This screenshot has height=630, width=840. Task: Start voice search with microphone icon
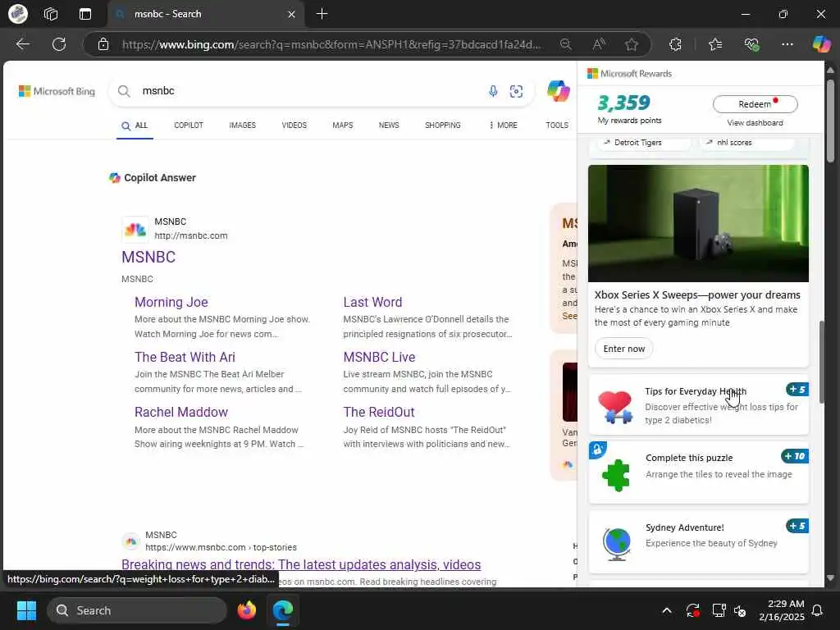pyautogui.click(x=493, y=91)
